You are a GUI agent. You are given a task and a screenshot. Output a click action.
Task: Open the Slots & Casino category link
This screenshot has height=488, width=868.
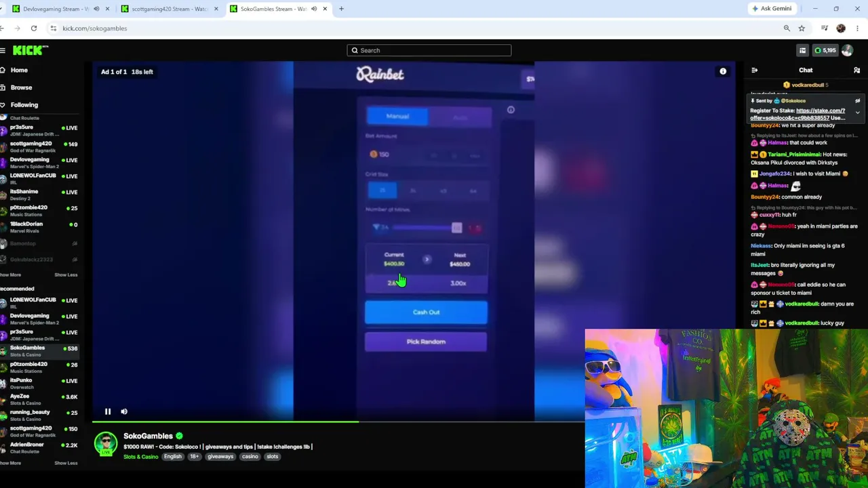140,457
